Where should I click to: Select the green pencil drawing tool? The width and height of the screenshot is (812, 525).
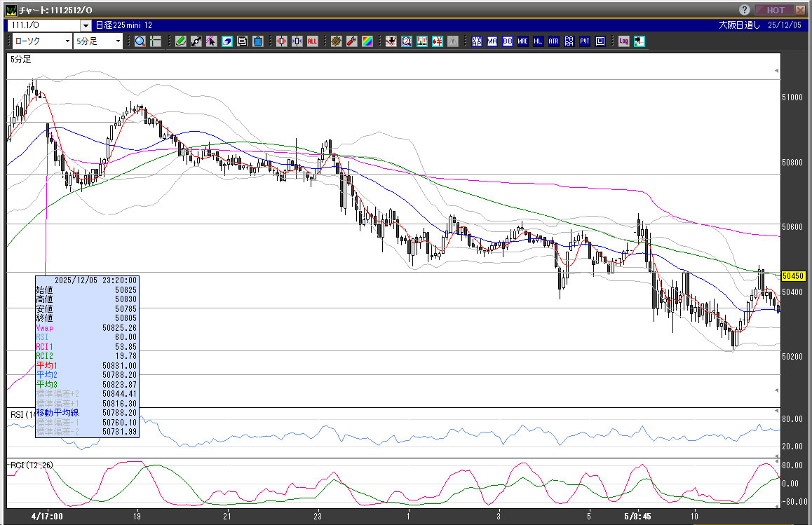181,41
